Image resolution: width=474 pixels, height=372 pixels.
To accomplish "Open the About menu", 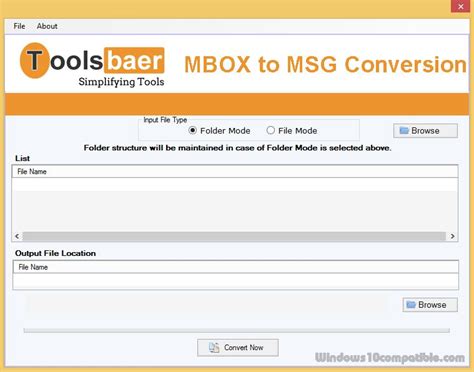I will (x=47, y=26).
